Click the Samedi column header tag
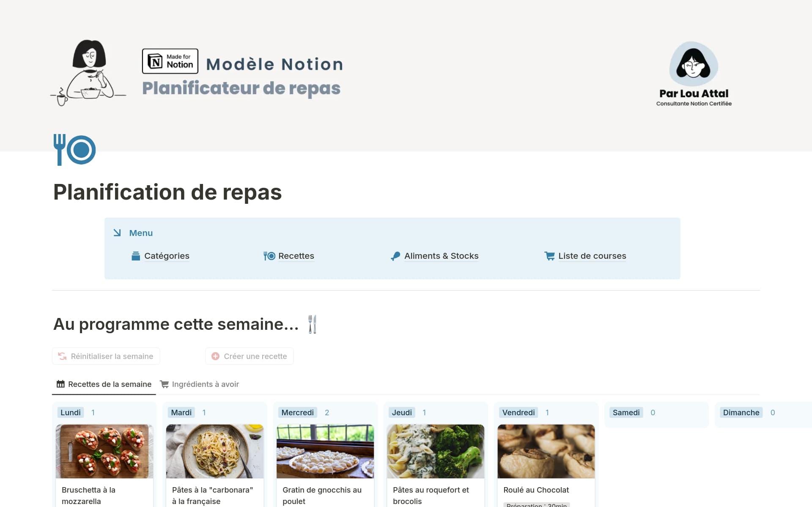812x507 pixels. pos(625,412)
